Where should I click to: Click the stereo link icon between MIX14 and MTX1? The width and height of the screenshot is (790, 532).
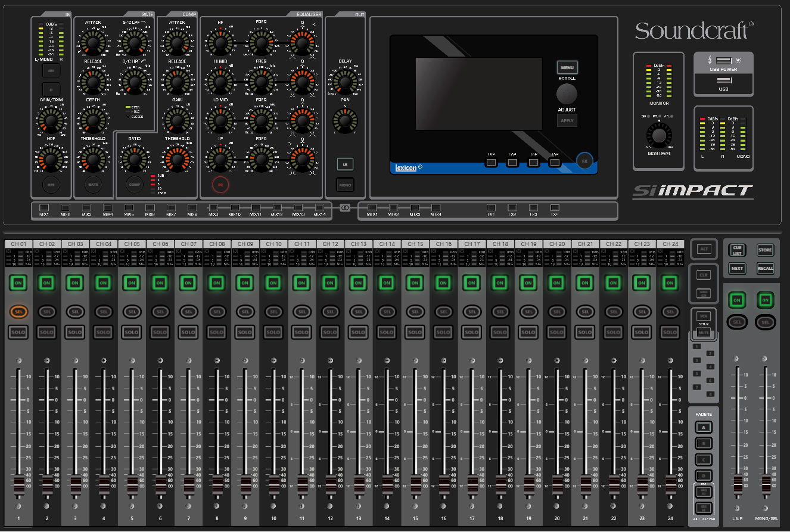click(x=344, y=207)
